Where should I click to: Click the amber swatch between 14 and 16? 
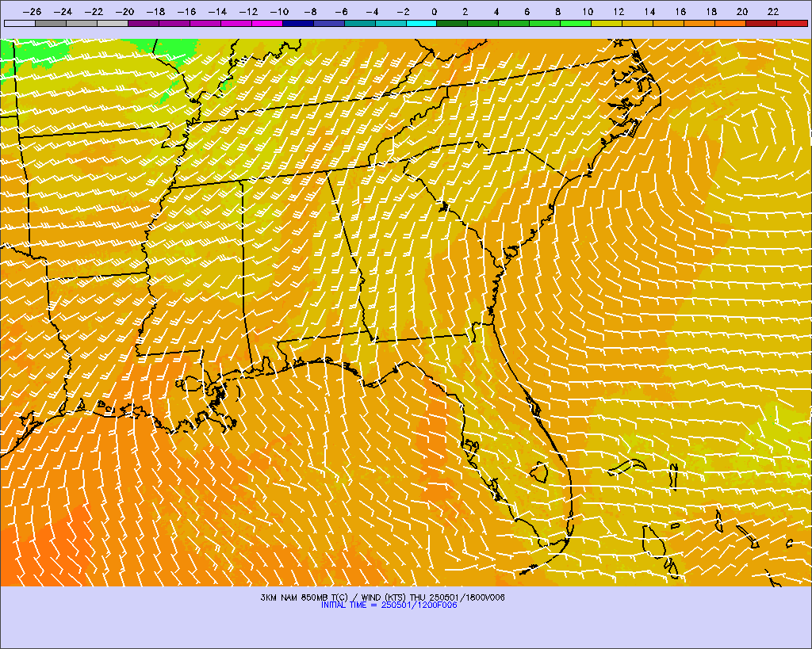tap(668, 23)
